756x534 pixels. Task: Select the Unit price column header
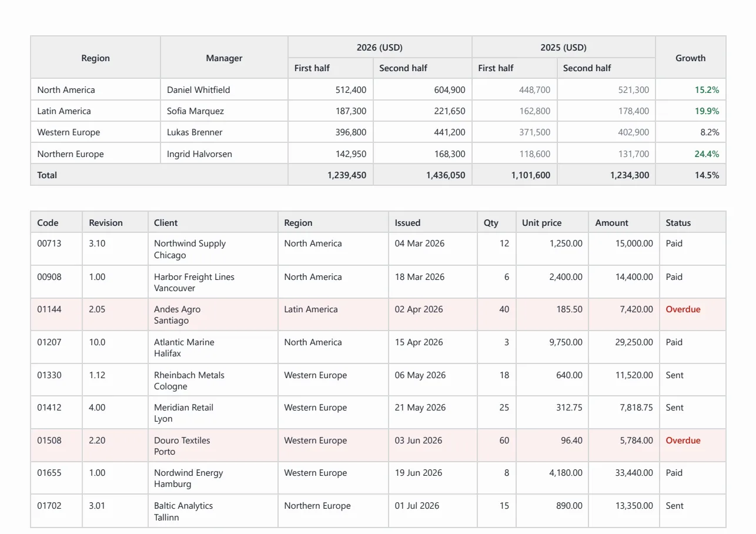coord(551,222)
